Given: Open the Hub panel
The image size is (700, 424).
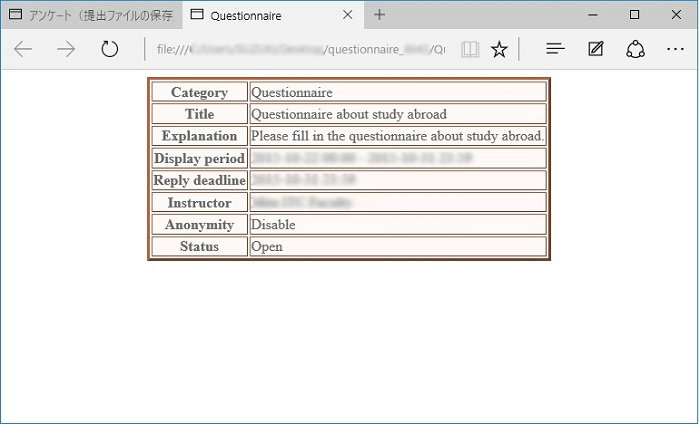Looking at the screenshot, I should [556, 50].
